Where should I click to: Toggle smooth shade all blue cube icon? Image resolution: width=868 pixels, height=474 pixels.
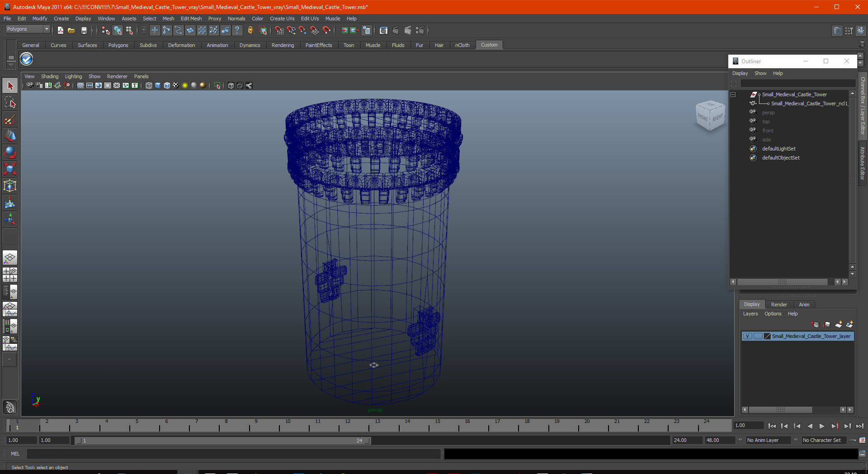158,85
